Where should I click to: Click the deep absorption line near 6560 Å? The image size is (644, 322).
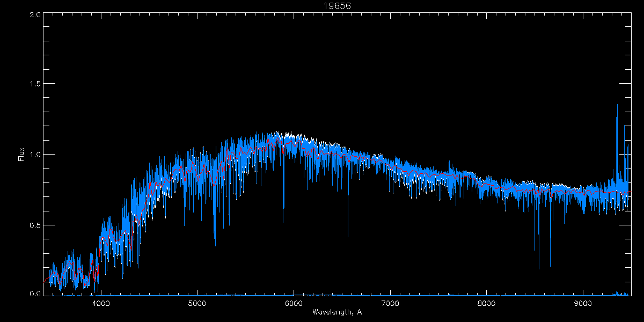tap(348, 235)
